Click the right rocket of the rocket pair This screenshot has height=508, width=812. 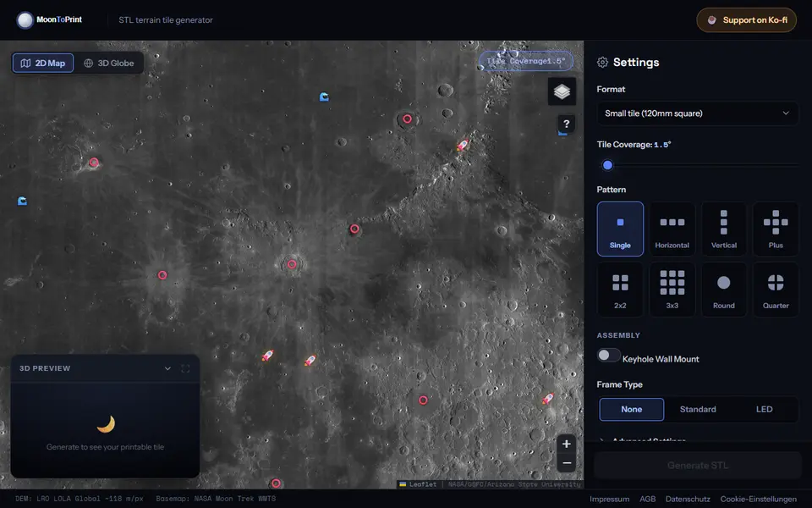tap(310, 361)
